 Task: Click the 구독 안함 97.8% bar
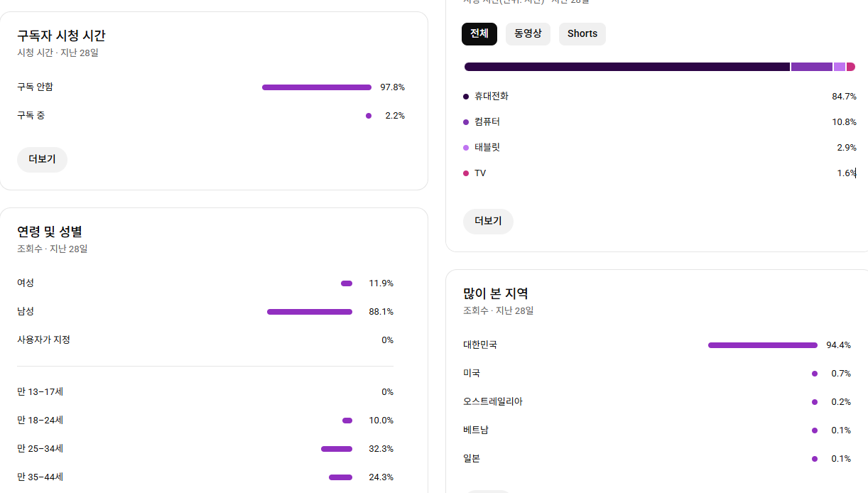pyautogui.click(x=316, y=87)
